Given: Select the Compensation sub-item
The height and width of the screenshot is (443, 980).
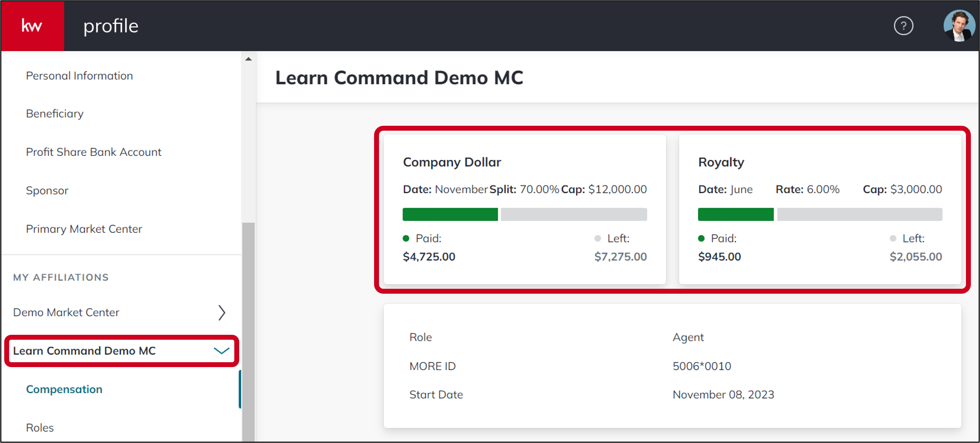Looking at the screenshot, I should [x=64, y=389].
